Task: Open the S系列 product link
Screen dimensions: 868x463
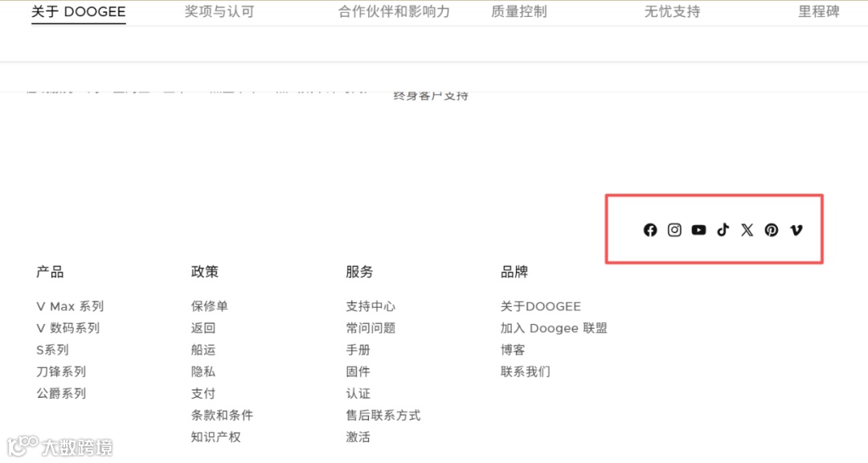Action: pyautogui.click(x=52, y=350)
